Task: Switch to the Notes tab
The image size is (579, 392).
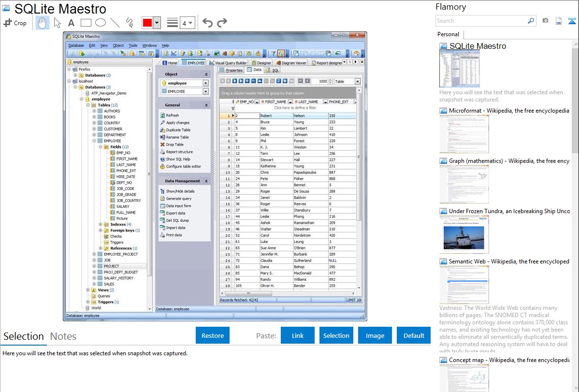Action: [x=63, y=336]
